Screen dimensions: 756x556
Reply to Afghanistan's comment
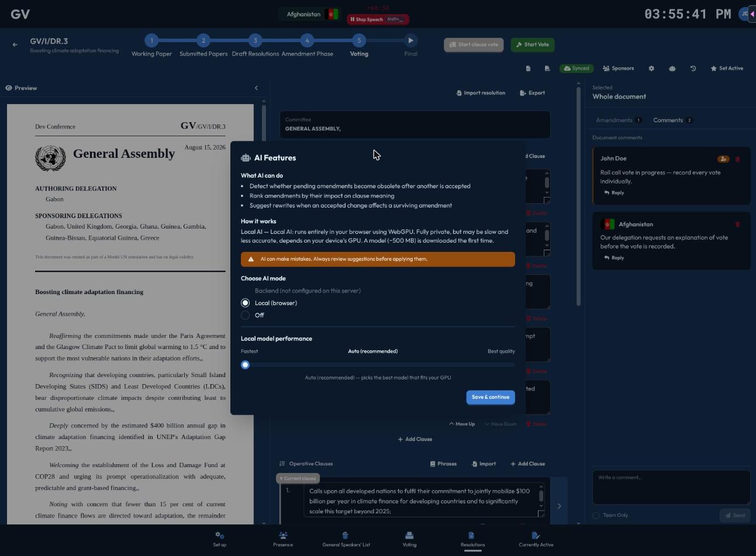[614, 258]
